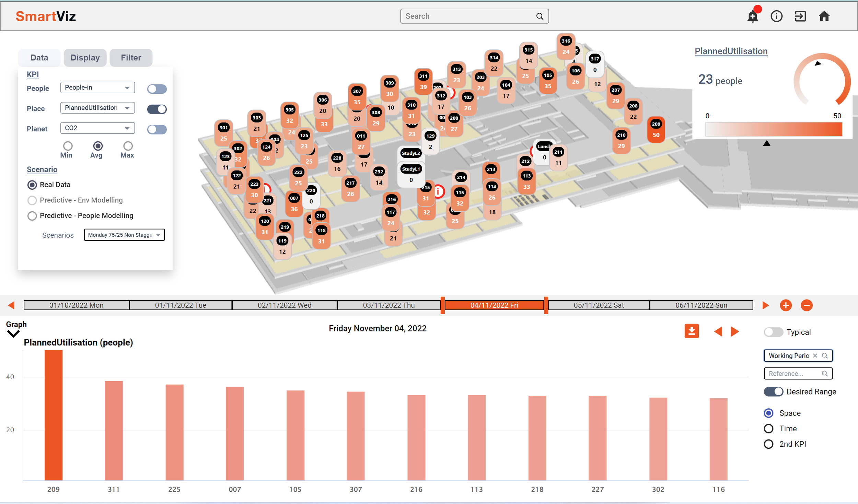
Task: Zoom in on the timeline with plus icon
Action: (786, 305)
